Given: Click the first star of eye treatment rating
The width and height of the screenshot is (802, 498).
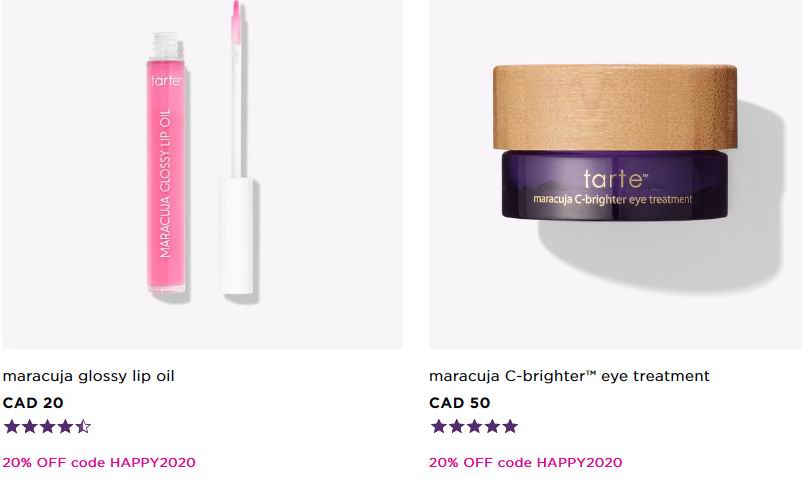Looking at the screenshot, I should point(438,426).
